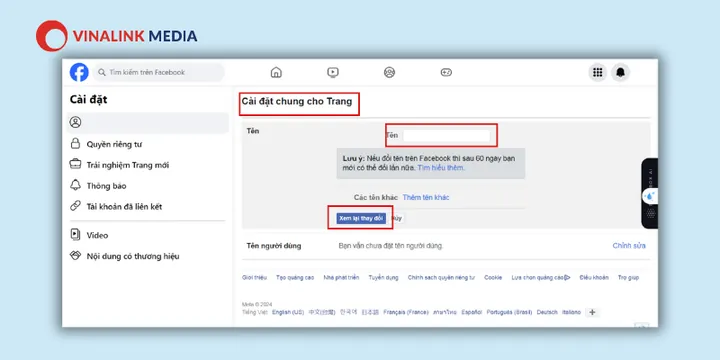Switch language to 한국어

[349, 312]
